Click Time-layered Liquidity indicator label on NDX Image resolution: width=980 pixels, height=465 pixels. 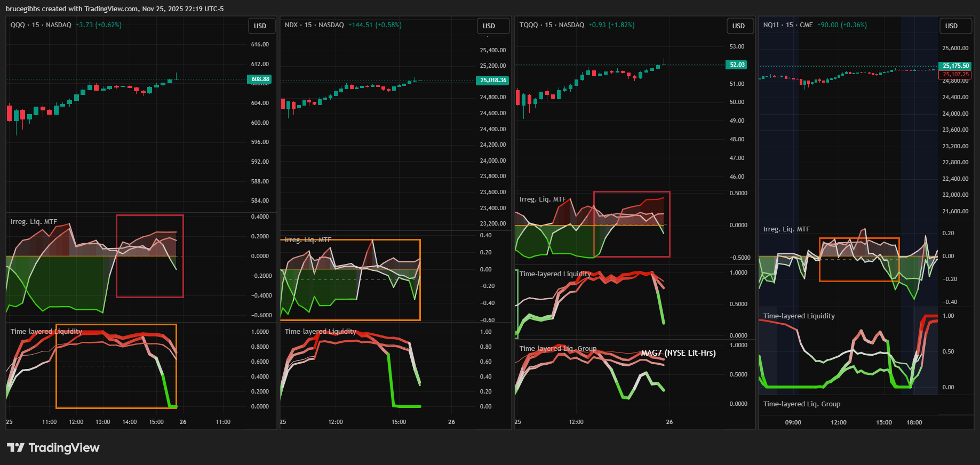[x=320, y=332]
